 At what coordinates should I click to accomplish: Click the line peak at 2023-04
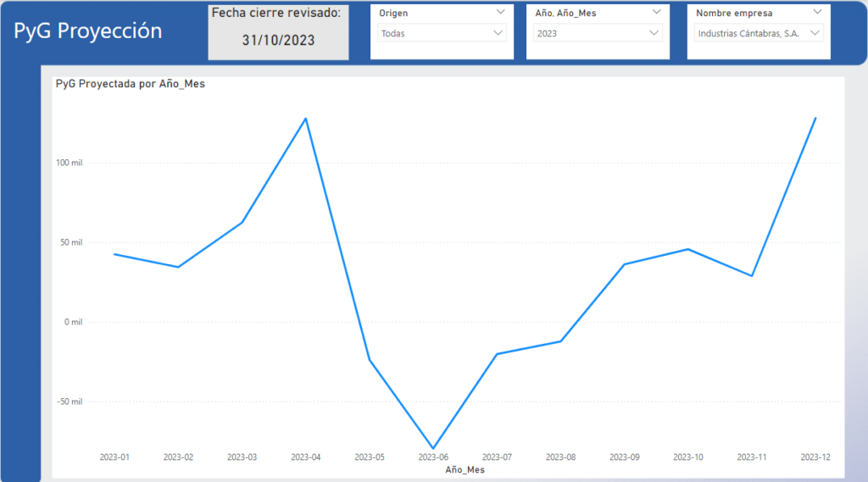(305, 118)
